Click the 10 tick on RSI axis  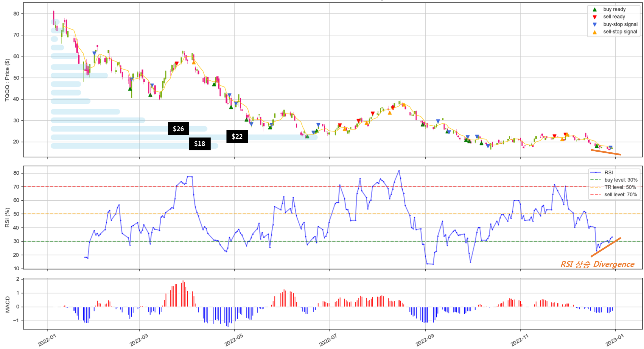click(16, 269)
